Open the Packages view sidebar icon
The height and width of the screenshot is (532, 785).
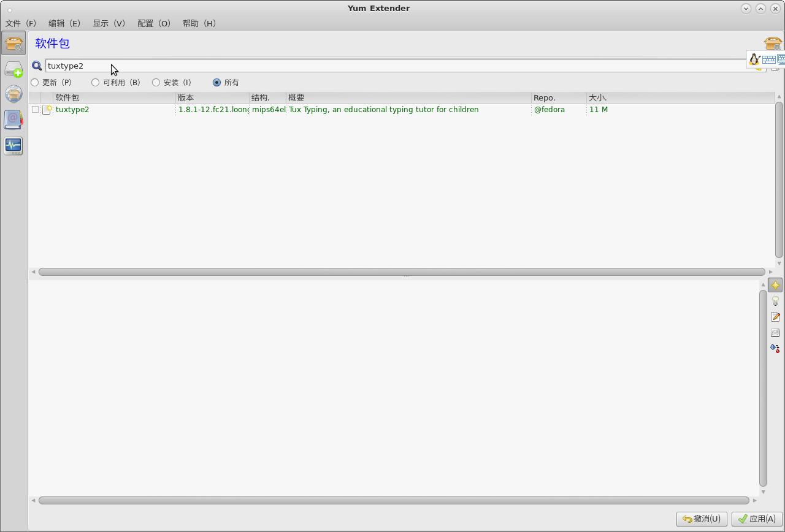coord(13,44)
